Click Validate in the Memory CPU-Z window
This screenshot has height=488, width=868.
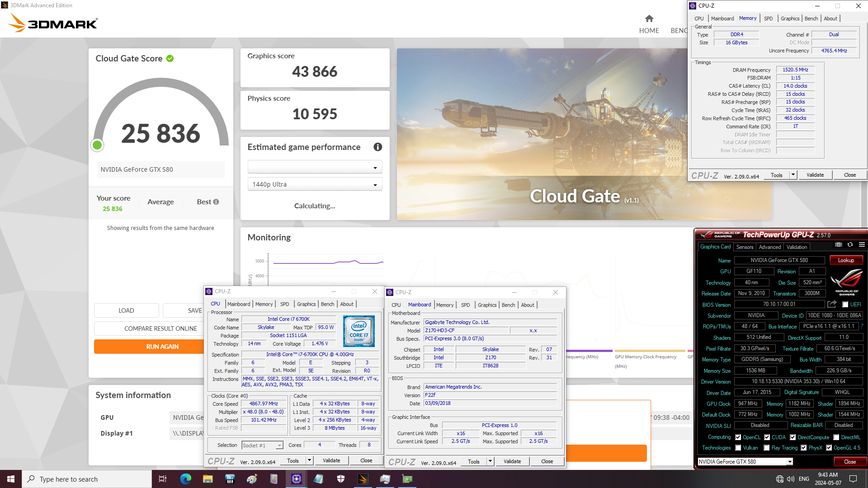(815, 175)
